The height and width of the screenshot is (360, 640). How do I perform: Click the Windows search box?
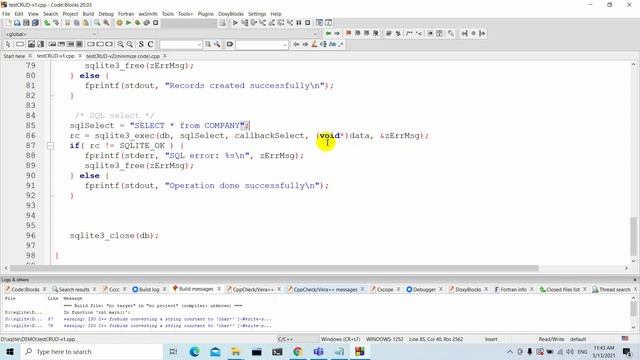[x=92, y=351]
